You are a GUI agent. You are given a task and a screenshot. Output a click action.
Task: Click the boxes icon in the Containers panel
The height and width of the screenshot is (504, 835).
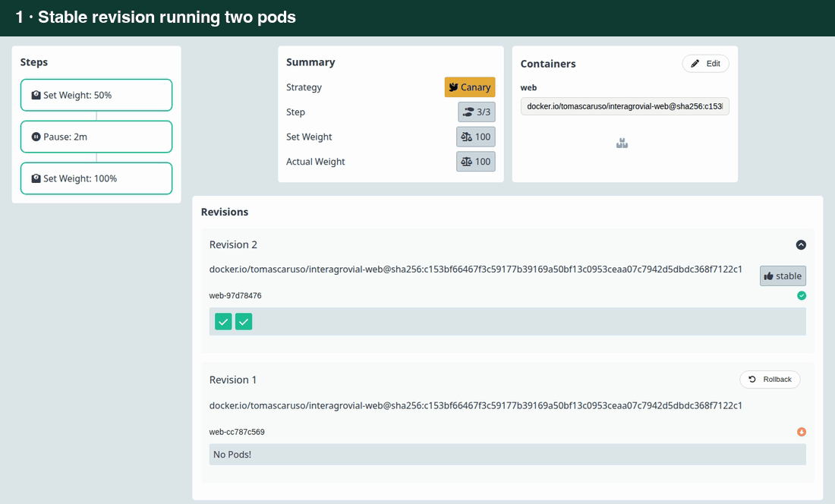tap(622, 143)
